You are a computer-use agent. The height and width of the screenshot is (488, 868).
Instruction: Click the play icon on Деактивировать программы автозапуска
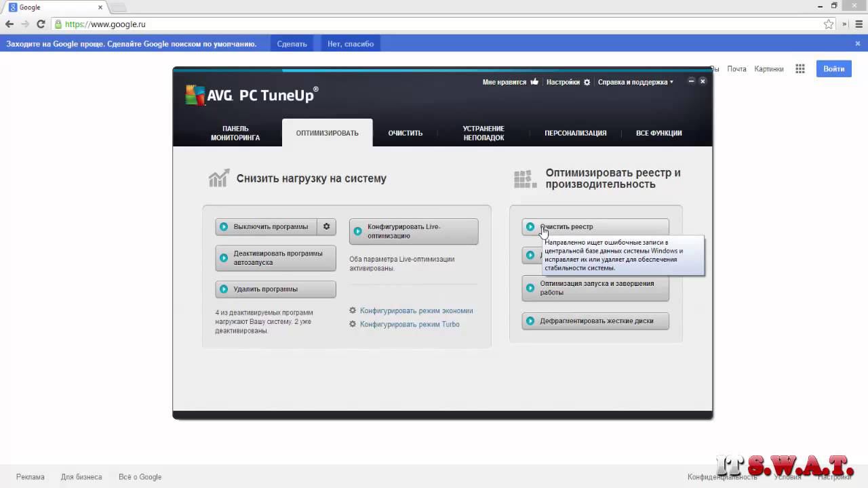coord(224,258)
